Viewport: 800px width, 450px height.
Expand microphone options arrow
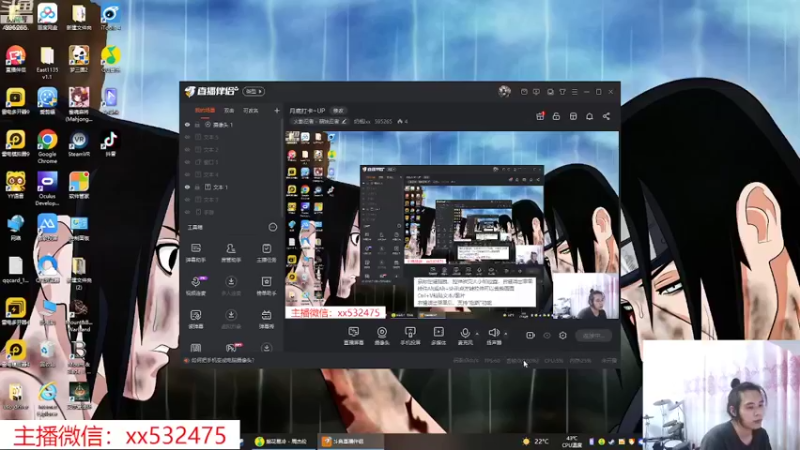[477, 334]
